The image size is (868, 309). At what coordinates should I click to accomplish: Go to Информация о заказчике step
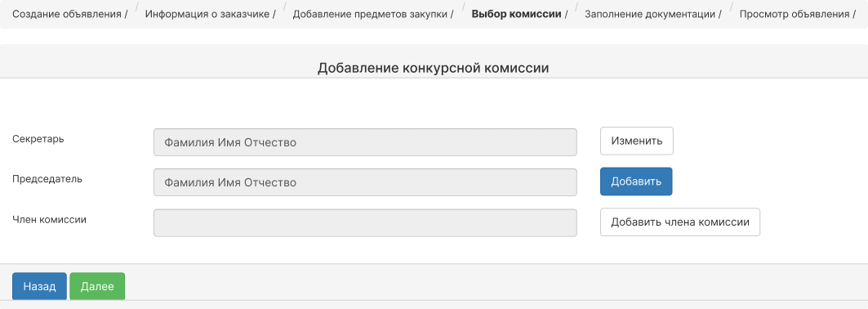tap(207, 14)
